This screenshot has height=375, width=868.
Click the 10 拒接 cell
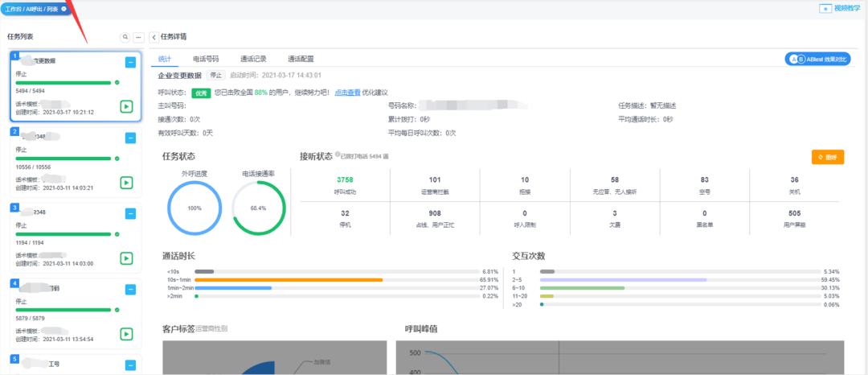point(525,184)
